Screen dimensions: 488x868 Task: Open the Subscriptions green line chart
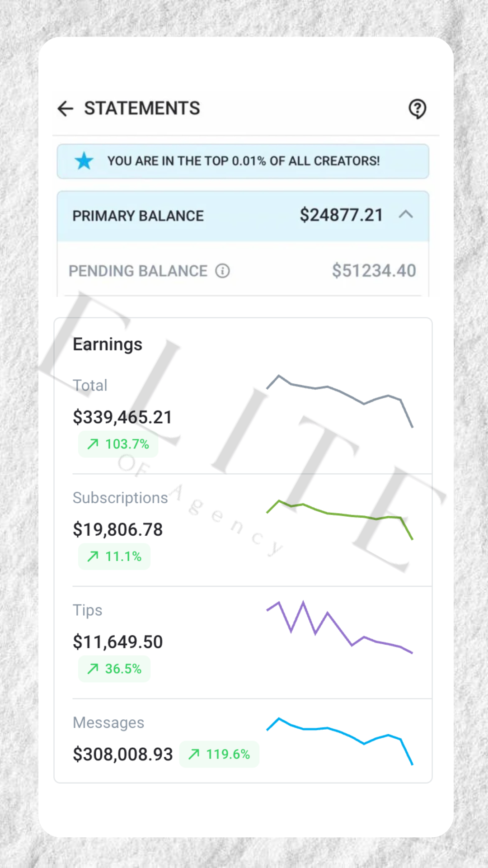340,518
